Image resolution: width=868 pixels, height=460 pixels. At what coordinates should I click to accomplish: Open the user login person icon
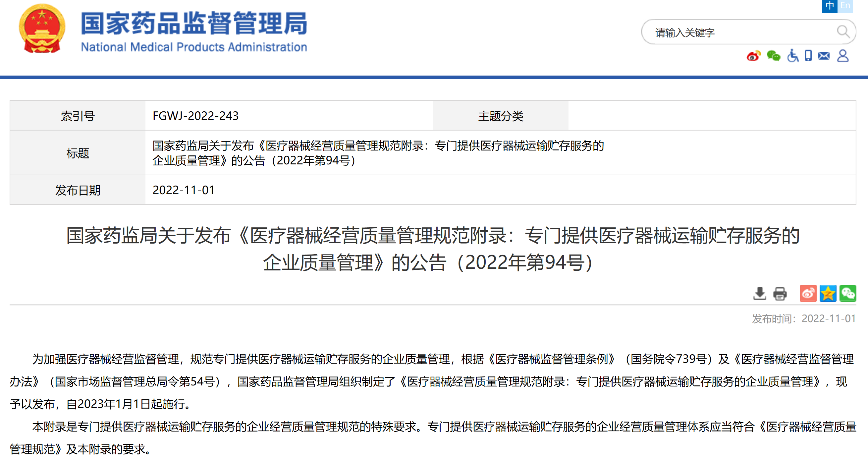point(843,56)
